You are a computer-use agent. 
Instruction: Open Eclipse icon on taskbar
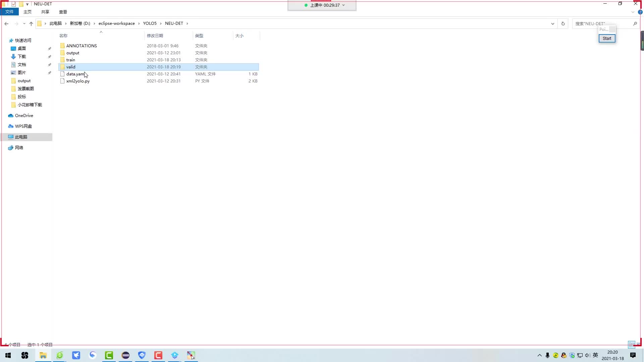tap(125, 355)
